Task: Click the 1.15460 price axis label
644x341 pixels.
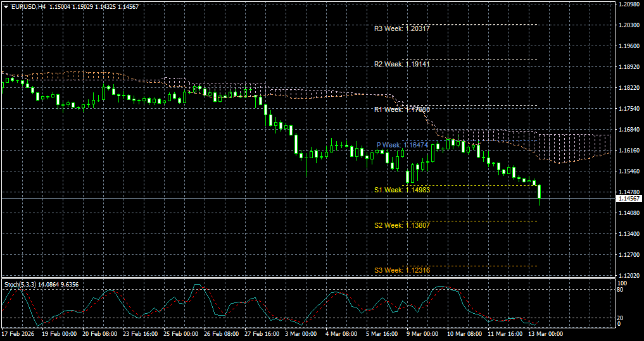Action: [628, 171]
